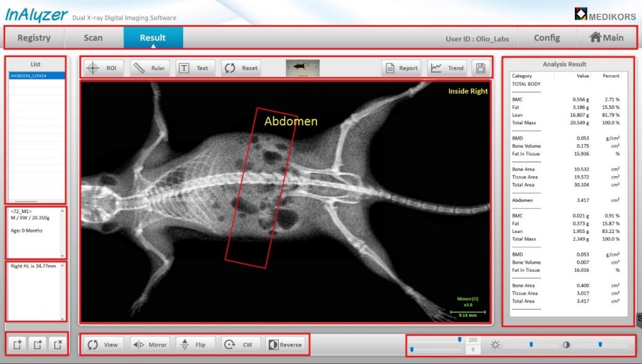Mirror the X-ray image horizontally
Viewport: 642px width, 364px height.
(x=150, y=345)
